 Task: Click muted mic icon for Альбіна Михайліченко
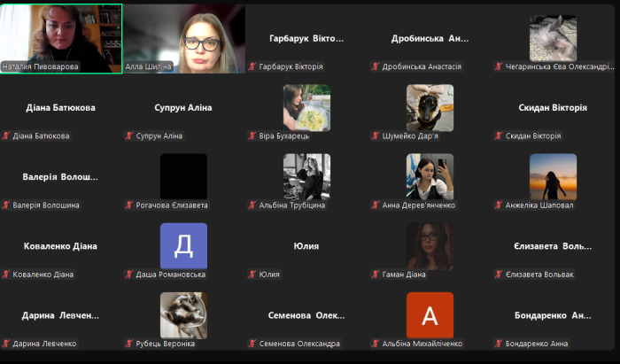(x=376, y=344)
